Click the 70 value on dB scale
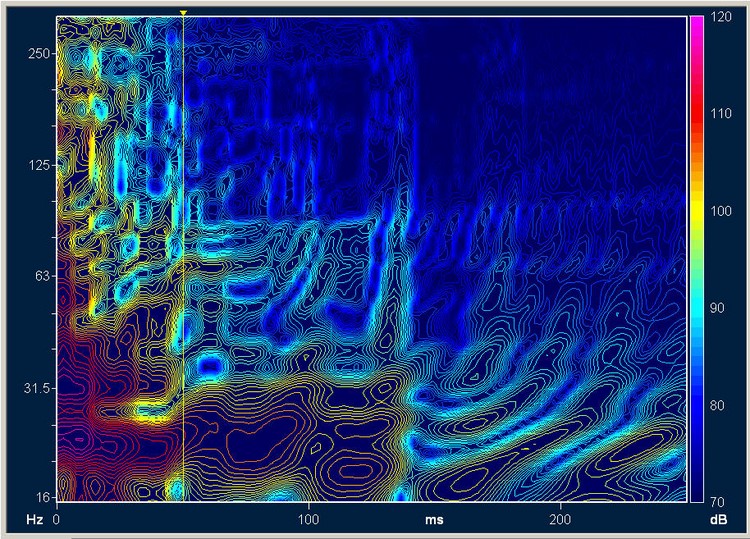The image size is (750, 539). [717, 502]
